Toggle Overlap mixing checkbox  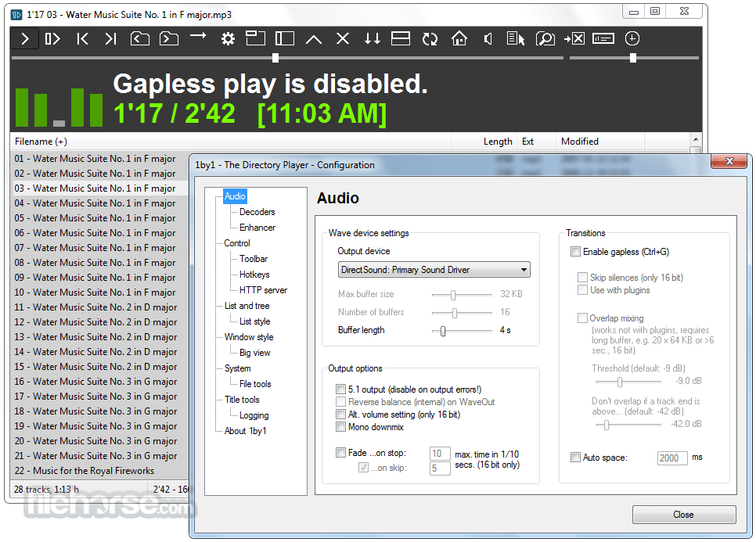582,318
